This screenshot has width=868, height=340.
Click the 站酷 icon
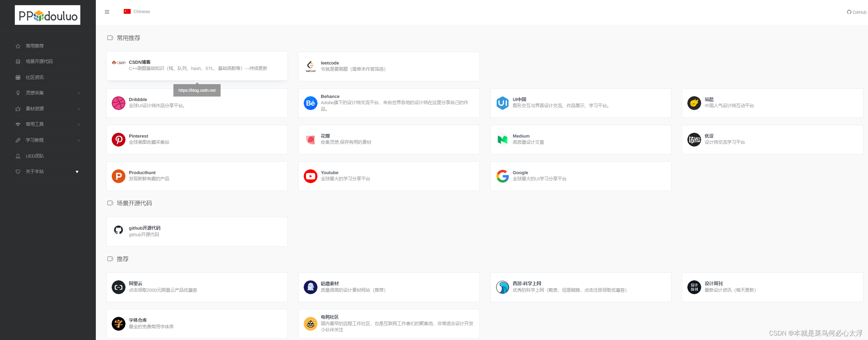[694, 103]
